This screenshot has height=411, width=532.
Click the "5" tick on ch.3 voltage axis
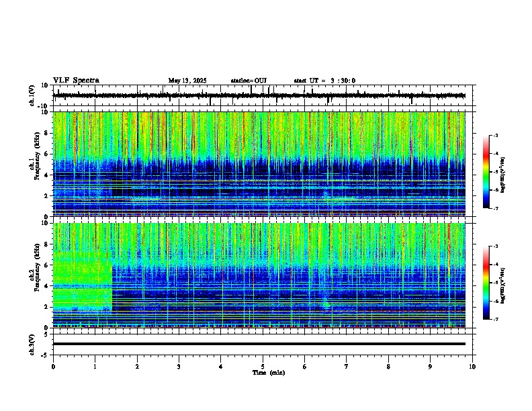(46, 334)
